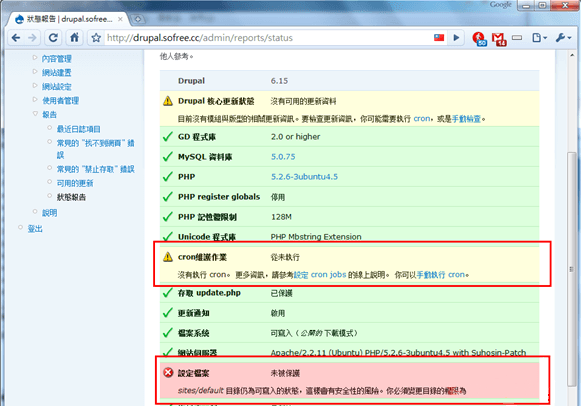Click the gray rectangle extension icon

517,37
